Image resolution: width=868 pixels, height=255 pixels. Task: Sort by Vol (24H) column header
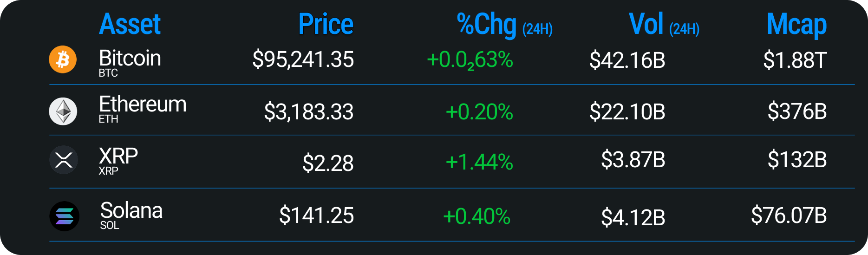click(664, 25)
